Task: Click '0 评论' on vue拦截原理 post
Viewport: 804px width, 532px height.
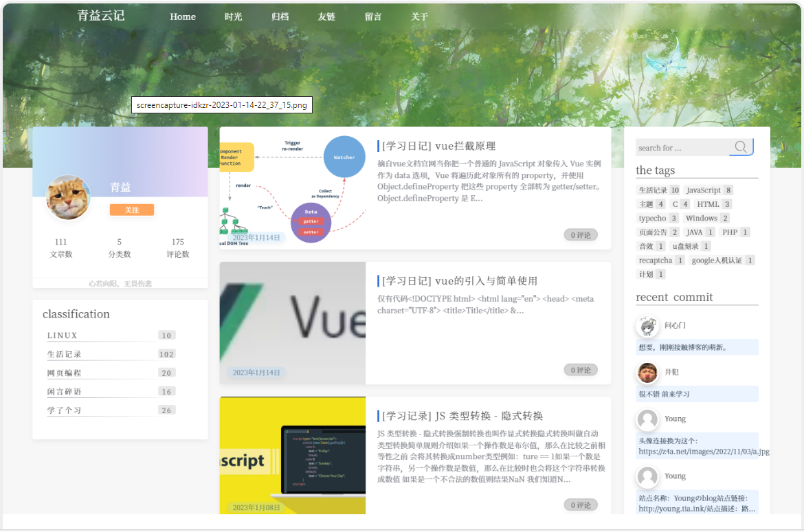Action: point(581,235)
